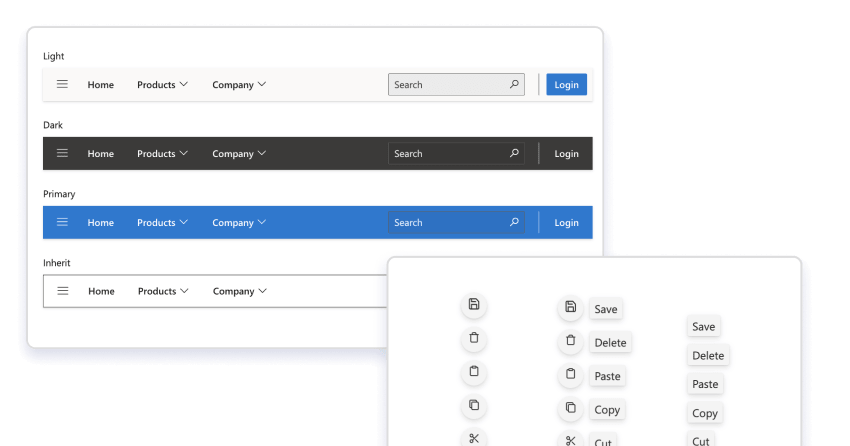
Task: Click the unlabeled floppy-disk save icon button
Action: coord(474,305)
